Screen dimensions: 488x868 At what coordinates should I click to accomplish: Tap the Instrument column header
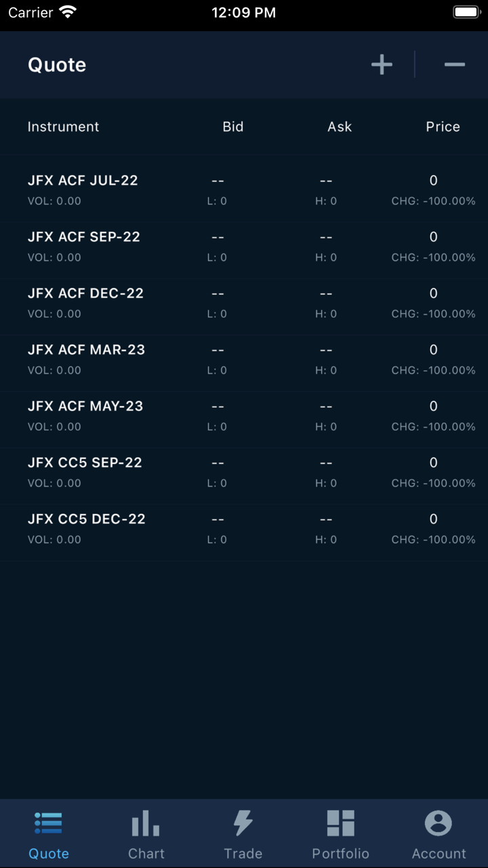click(x=63, y=127)
